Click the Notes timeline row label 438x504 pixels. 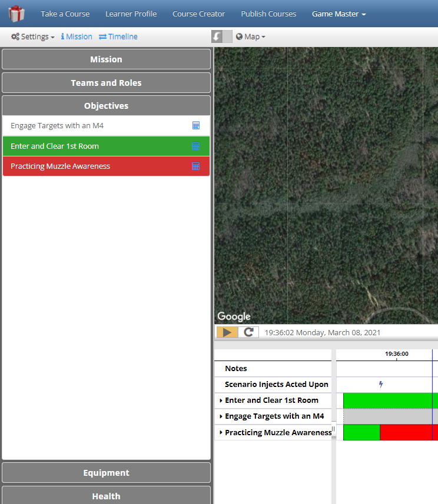coord(236,368)
